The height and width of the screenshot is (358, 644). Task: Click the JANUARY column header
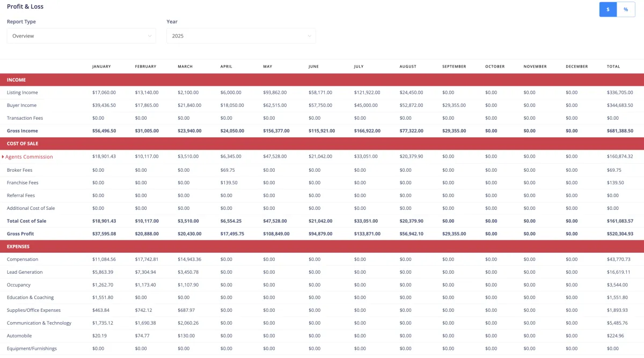[x=101, y=67]
